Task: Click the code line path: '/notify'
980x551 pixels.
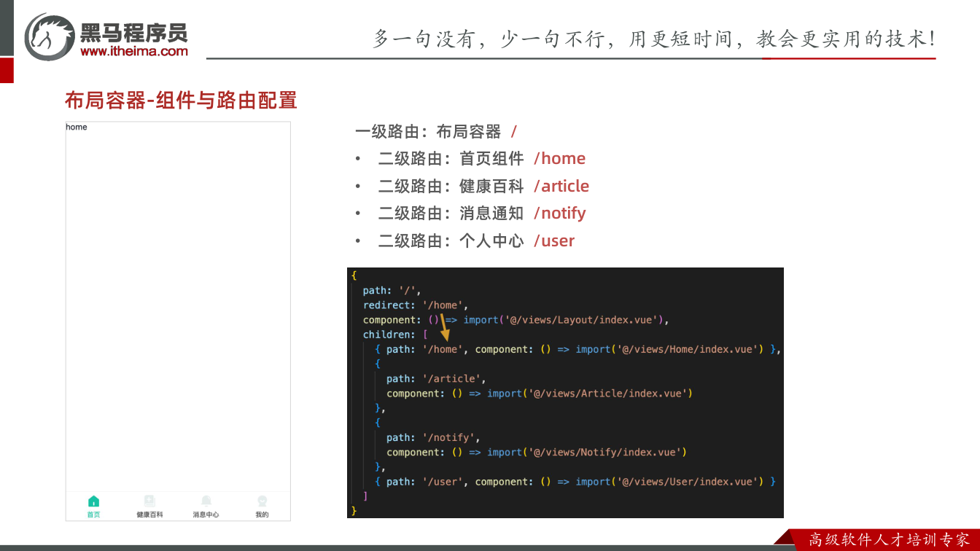Action: [x=433, y=438]
